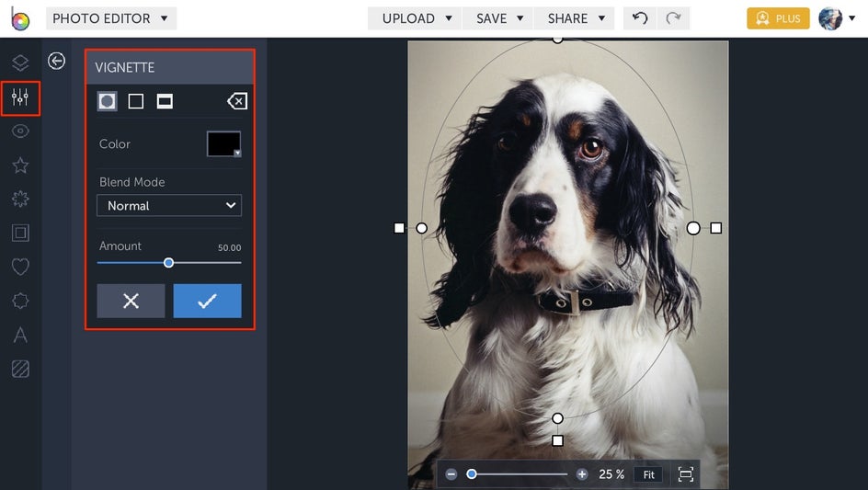Go back with the circled arrow icon

click(56, 61)
